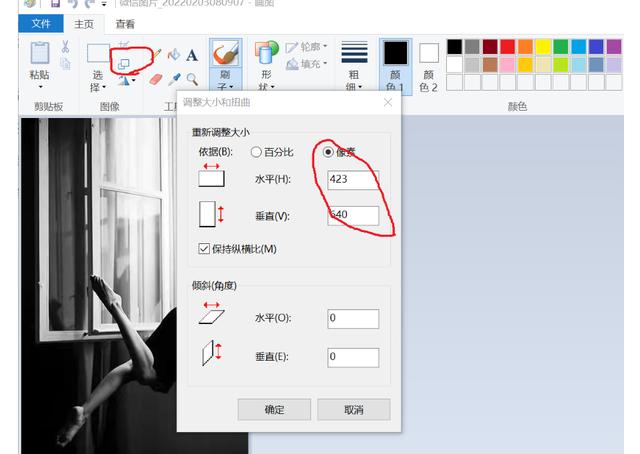
Task: Click the Cut scissors icon
Action: pyautogui.click(x=64, y=46)
